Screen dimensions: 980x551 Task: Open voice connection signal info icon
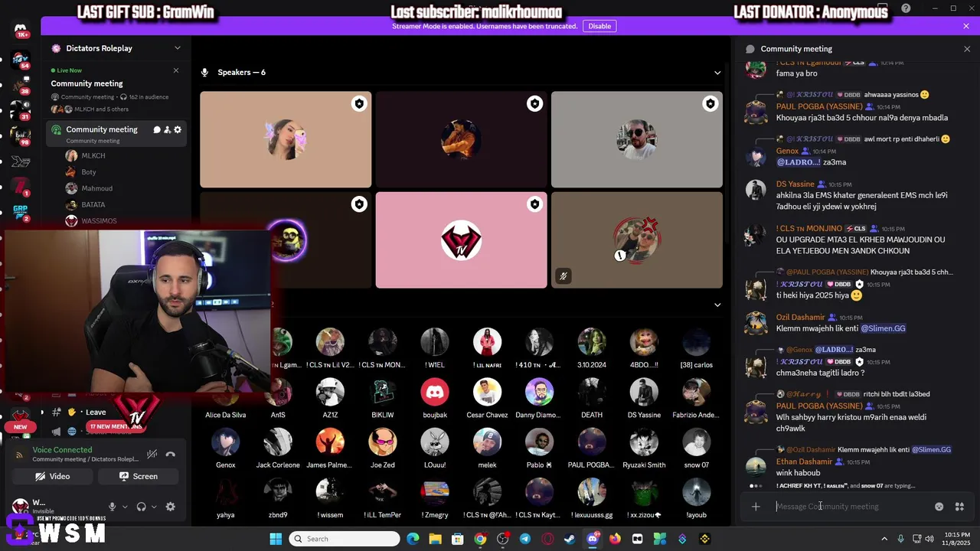20,455
